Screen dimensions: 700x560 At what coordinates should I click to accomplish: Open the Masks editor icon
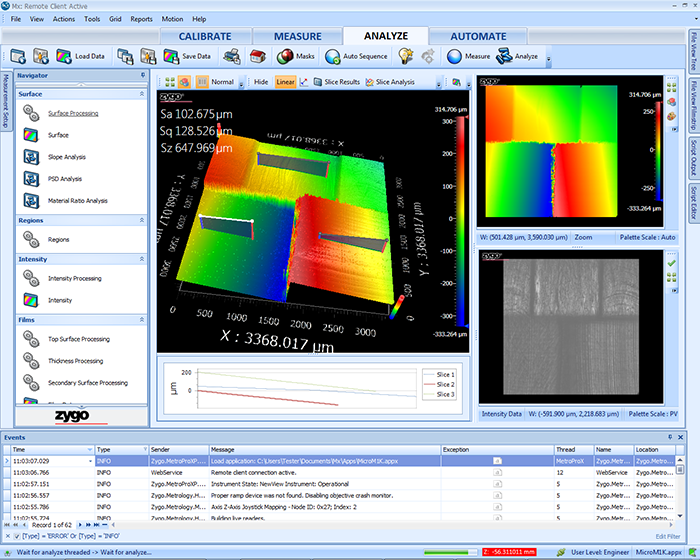pyautogui.click(x=283, y=57)
